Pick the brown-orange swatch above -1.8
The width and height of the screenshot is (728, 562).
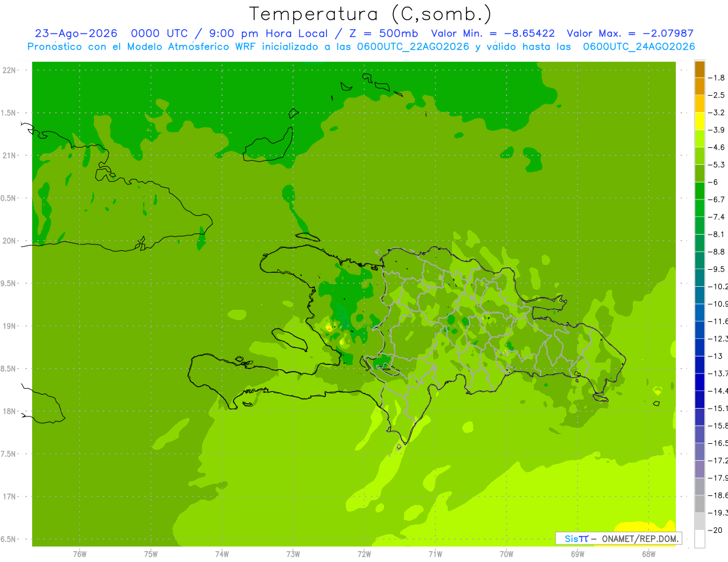[x=699, y=69]
